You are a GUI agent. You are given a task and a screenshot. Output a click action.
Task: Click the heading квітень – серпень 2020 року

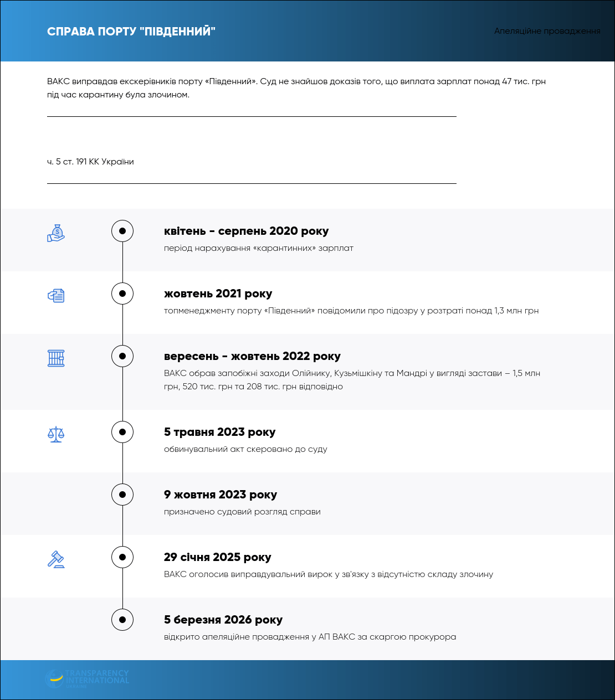tap(247, 231)
